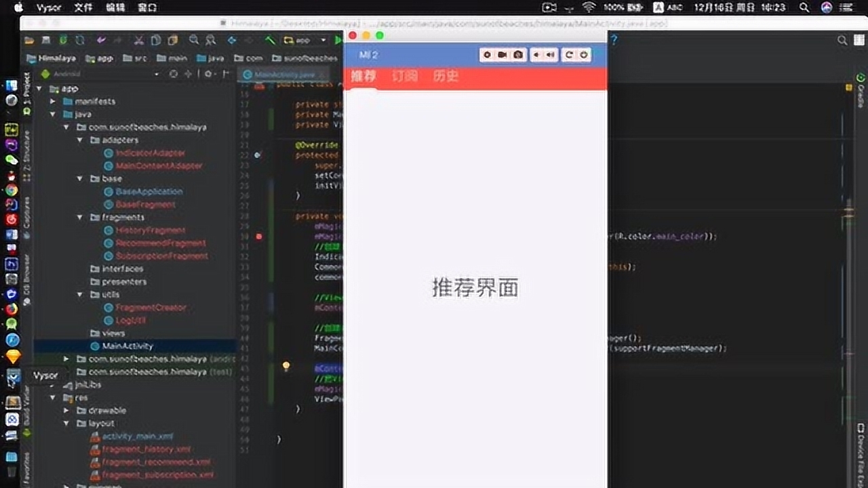
Task: Click the yellow lightbulb intention icon in gutter
Action: [286, 366]
